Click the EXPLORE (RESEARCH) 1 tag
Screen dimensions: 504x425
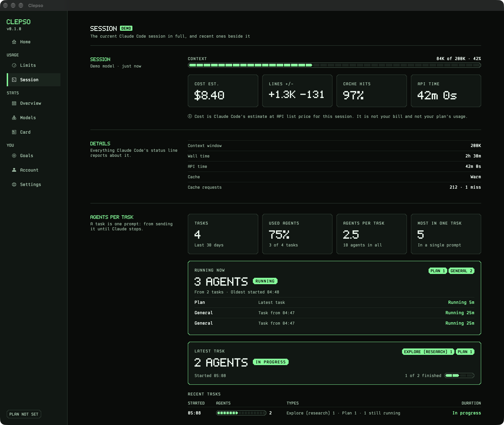click(428, 352)
